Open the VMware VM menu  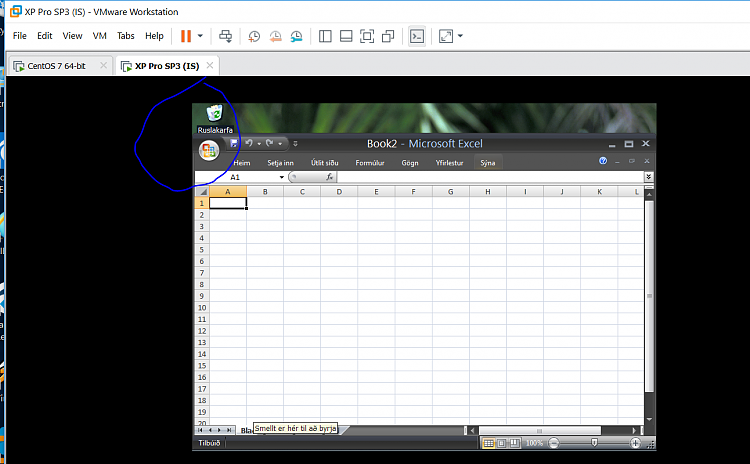pos(99,36)
